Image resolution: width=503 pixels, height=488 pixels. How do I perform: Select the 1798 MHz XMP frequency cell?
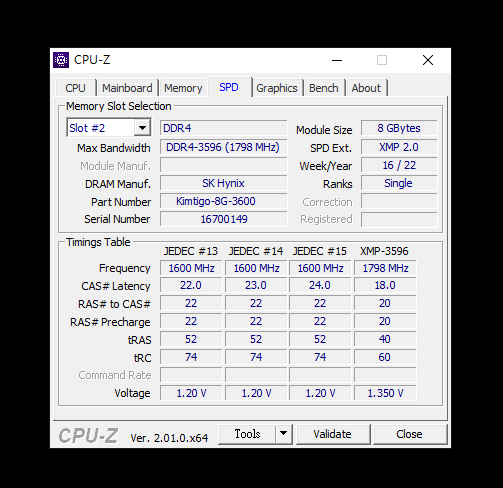(385, 268)
